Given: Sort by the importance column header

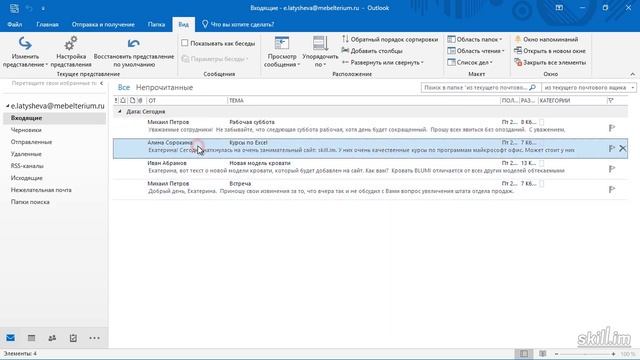Looking at the screenshot, I should [x=116, y=100].
